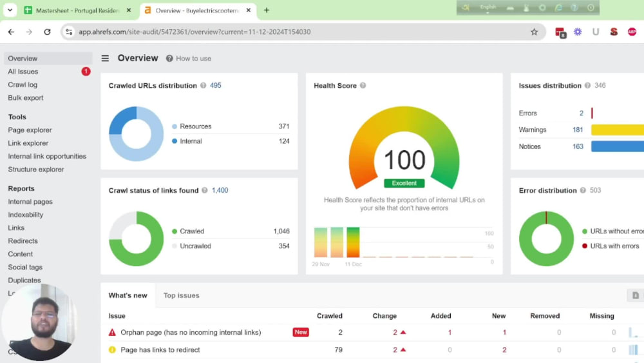644x363 pixels.
Task: Select the What's new tab
Action: (x=128, y=295)
